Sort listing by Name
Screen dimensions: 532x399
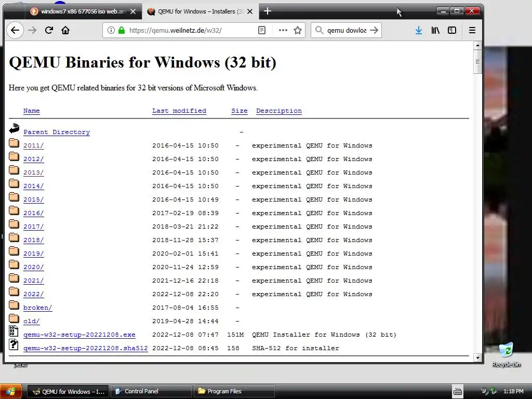[31, 111]
